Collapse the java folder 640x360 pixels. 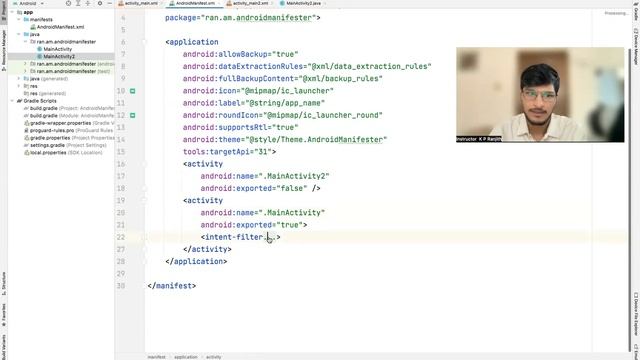19,34
